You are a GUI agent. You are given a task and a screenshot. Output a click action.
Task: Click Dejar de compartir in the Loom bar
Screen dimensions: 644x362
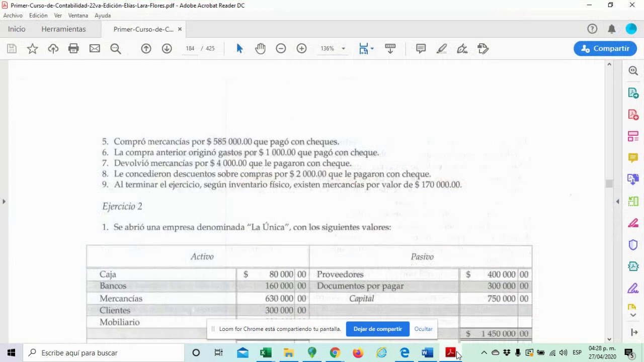377,329
